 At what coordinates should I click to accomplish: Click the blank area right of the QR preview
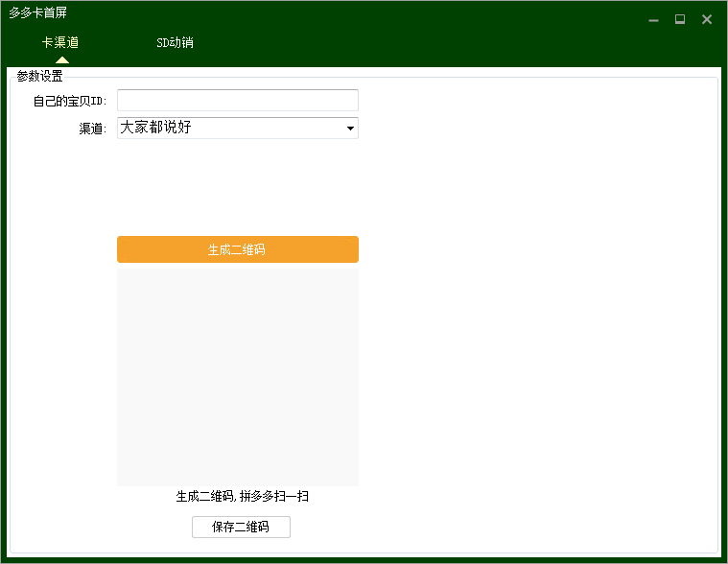[x=537, y=374]
